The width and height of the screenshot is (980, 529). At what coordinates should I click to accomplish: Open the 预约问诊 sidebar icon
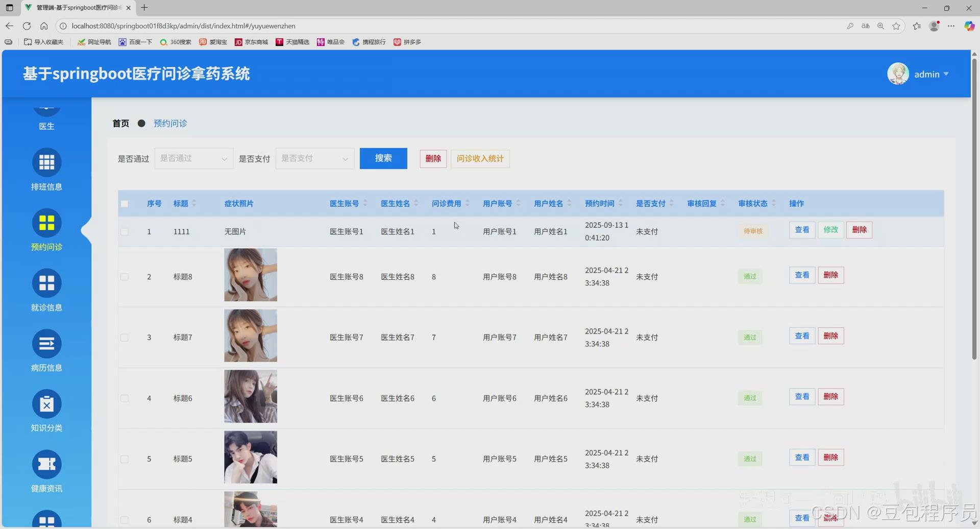tap(46, 223)
